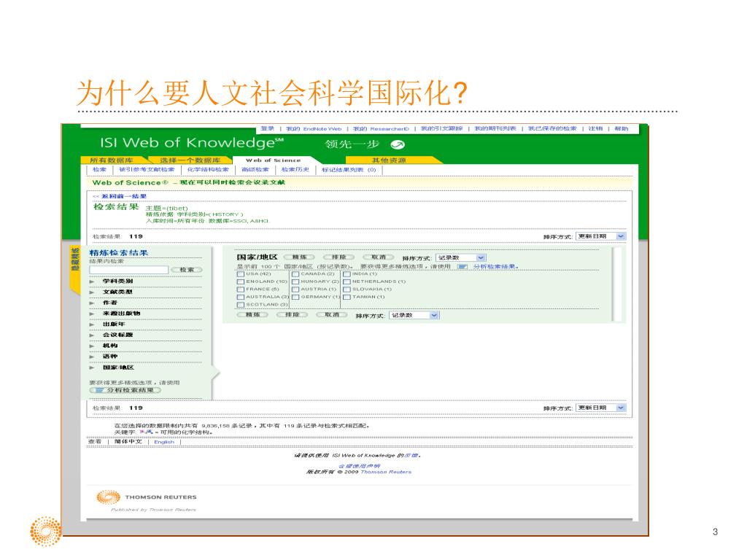Select the Web of Science tab
The width and height of the screenshot is (747, 560).
274,160
